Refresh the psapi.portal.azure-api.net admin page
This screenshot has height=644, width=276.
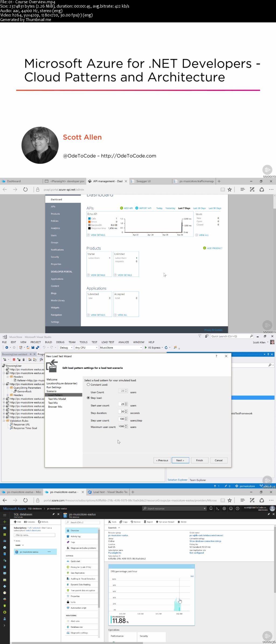[25, 189]
